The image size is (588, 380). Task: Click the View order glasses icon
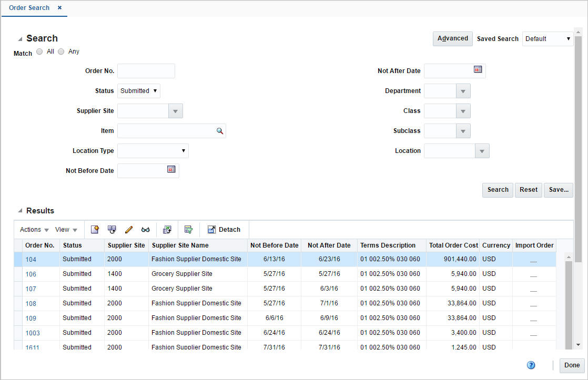[x=146, y=229]
